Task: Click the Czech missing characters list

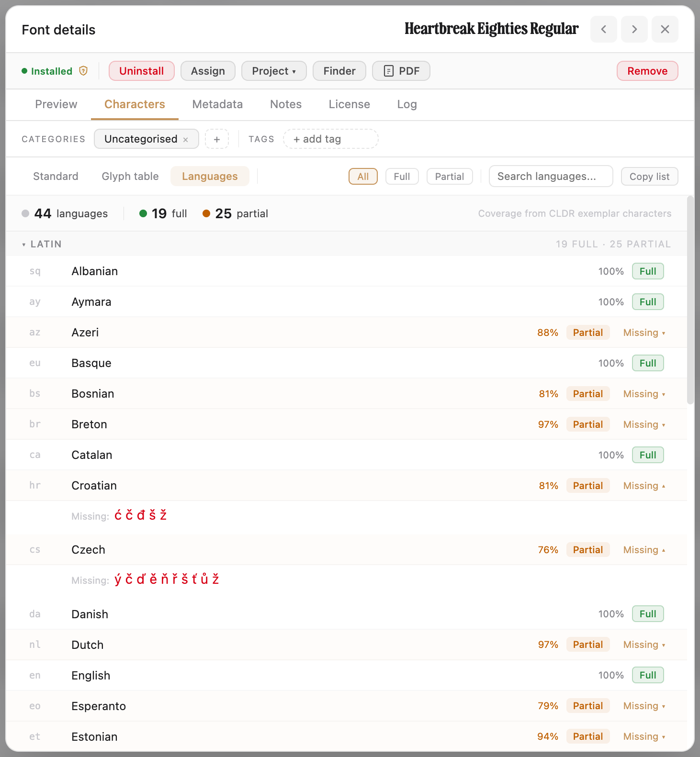Action: (x=167, y=579)
